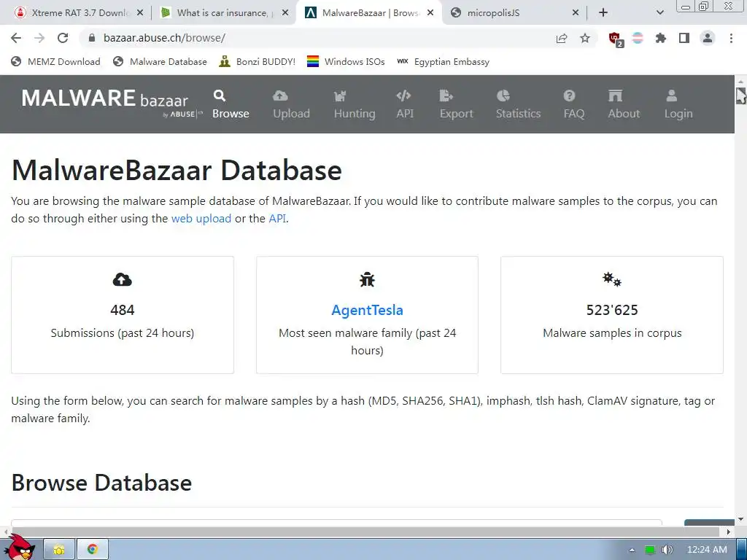Open File Explorer from taskbar
Screen dimensions: 747x560
[59, 550]
